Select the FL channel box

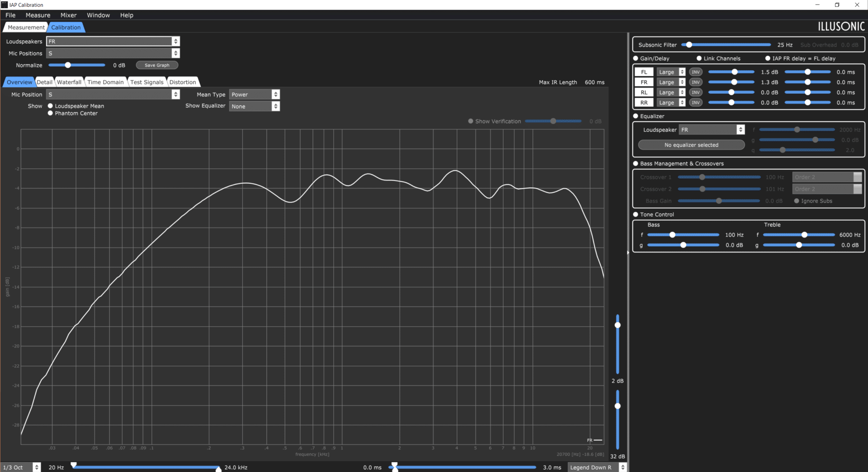[x=644, y=72]
